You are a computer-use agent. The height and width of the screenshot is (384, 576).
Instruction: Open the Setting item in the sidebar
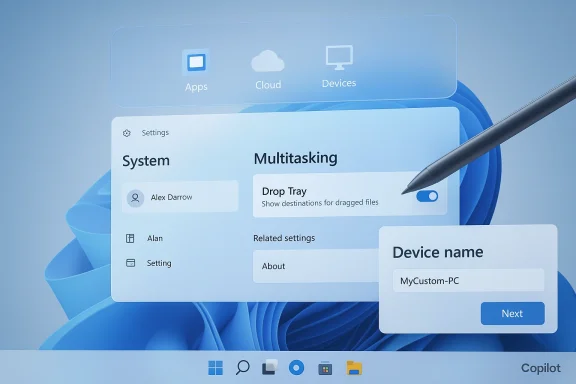(159, 263)
